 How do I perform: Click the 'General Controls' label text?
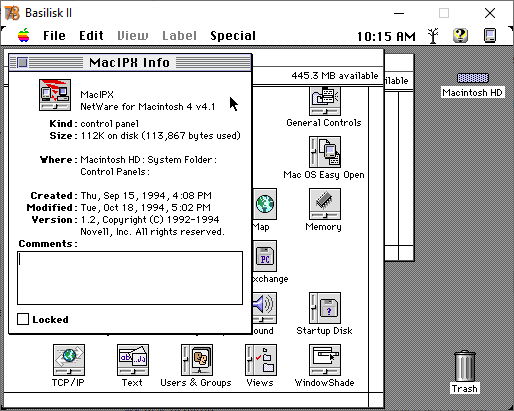(324, 123)
